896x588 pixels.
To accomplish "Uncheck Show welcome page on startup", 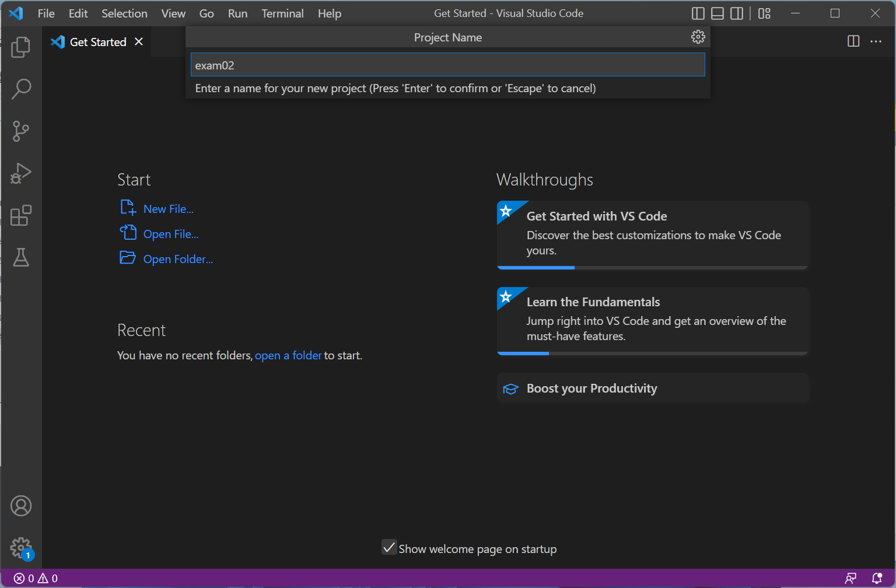I will tap(389, 547).
